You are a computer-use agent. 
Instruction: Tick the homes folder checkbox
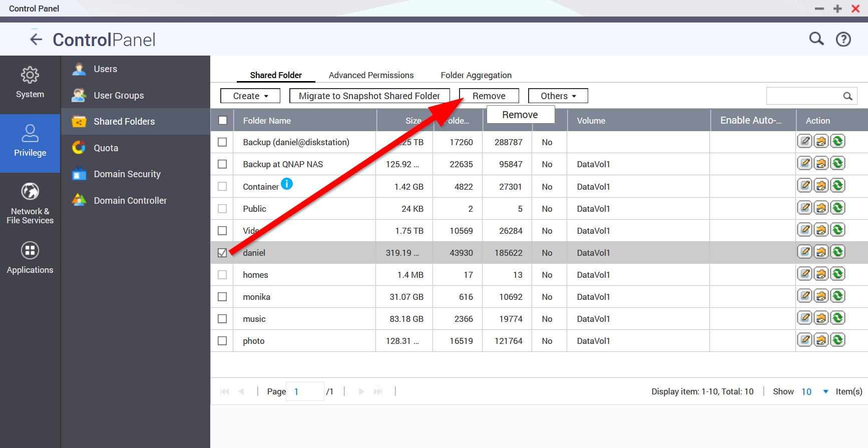click(x=222, y=275)
